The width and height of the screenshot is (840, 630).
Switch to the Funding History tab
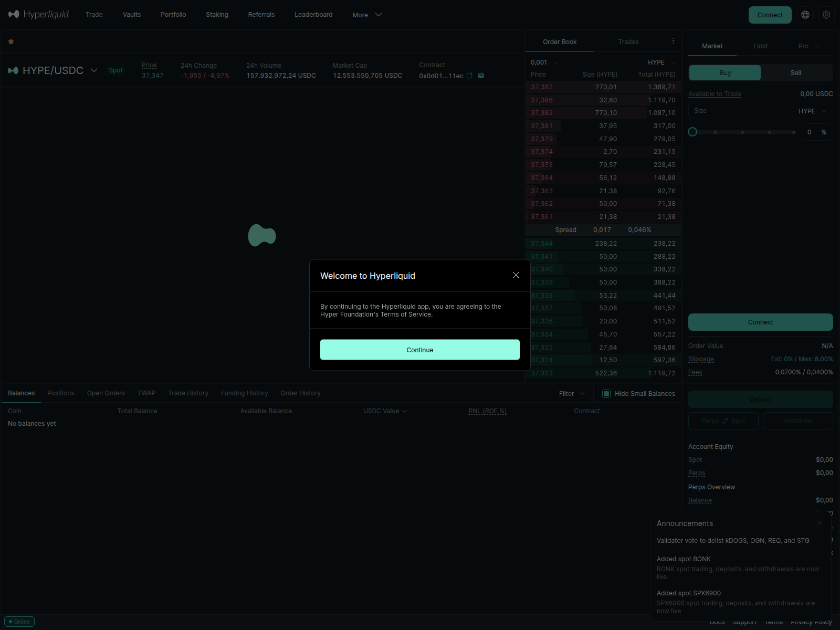tap(245, 393)
